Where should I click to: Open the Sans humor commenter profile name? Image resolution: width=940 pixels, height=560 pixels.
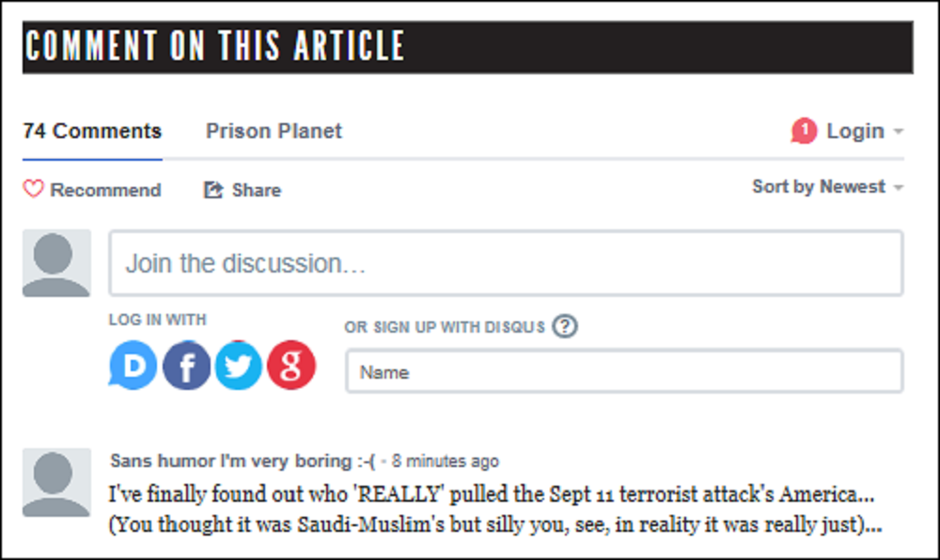[243, 461]
